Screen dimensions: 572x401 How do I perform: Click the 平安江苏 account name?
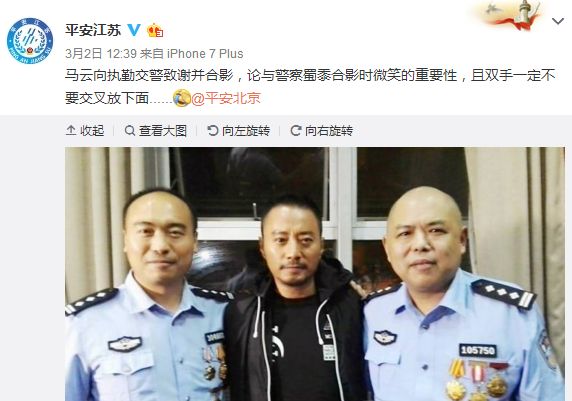point(93,30)
